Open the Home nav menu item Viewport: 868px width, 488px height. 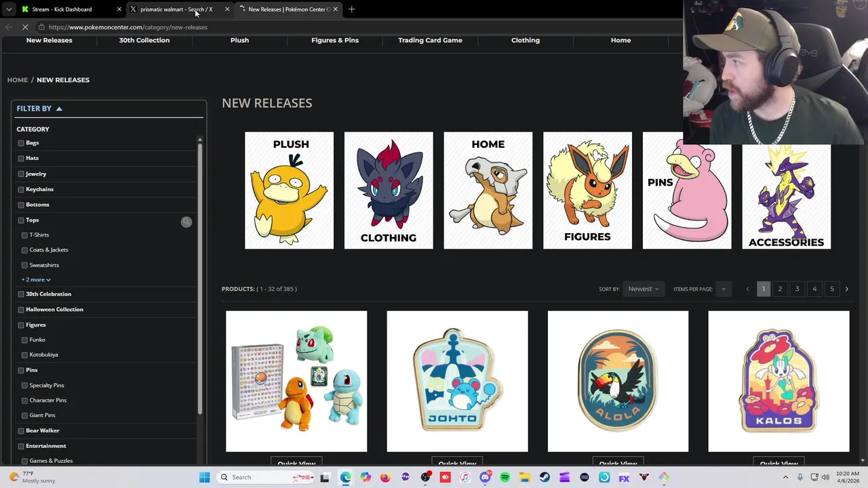tap(620, 40)
